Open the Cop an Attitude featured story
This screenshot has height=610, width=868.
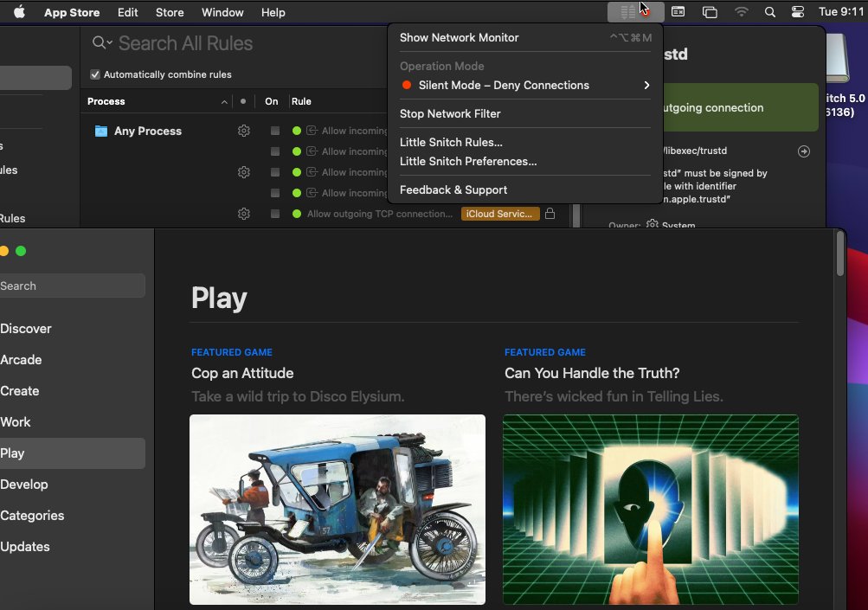pos(242,373)
